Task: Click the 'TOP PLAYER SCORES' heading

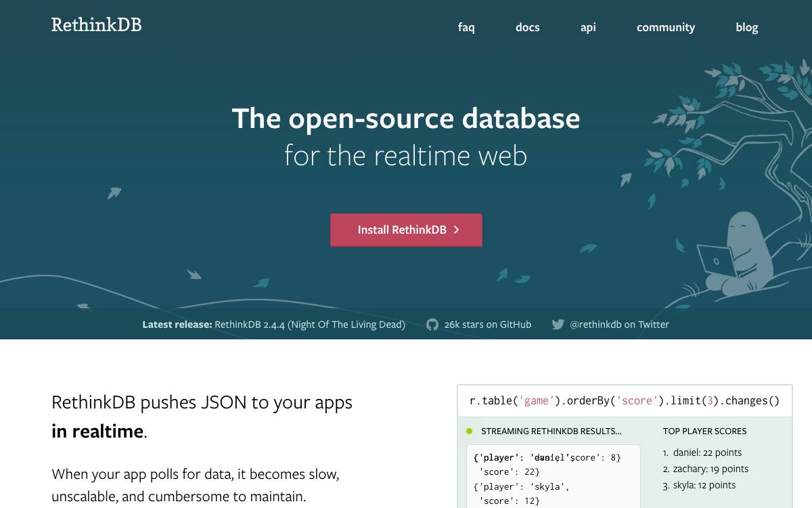Action: pyautogui.click(x=705, y=431)
